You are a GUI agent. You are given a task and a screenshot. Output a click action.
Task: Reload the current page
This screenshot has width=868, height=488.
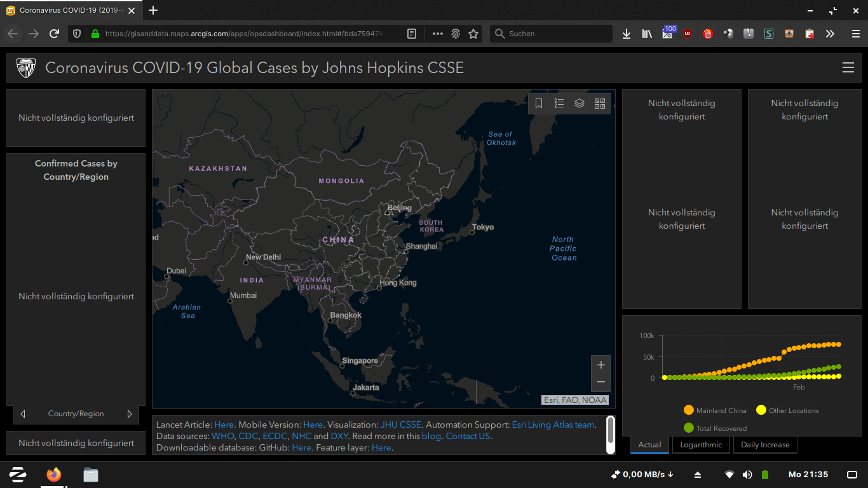(55, 34)
